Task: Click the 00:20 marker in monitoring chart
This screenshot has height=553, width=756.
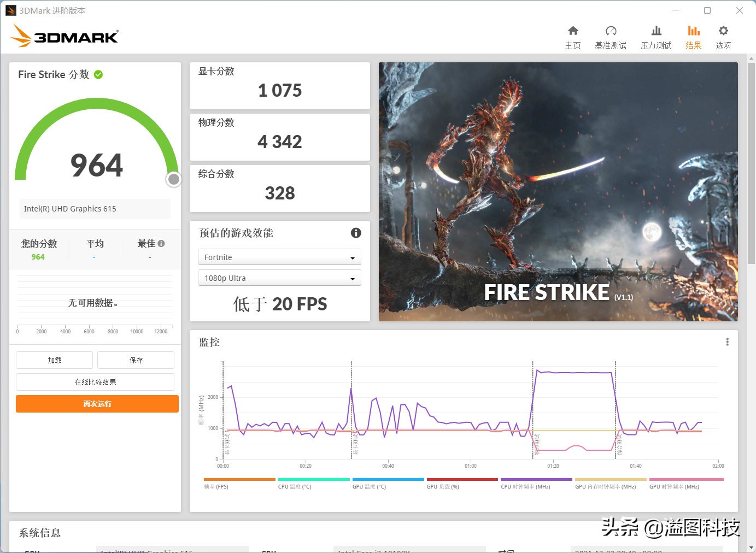Action: [x=306, y=466]
